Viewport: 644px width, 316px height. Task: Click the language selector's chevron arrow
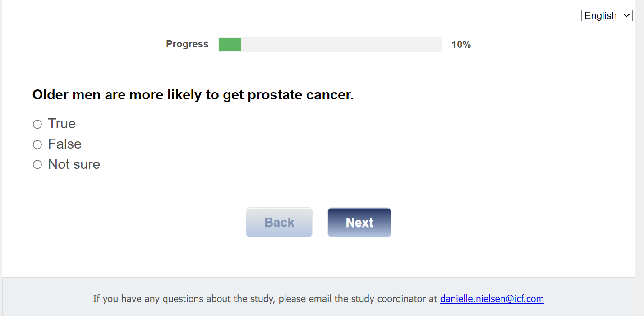[x=626, y=16]
